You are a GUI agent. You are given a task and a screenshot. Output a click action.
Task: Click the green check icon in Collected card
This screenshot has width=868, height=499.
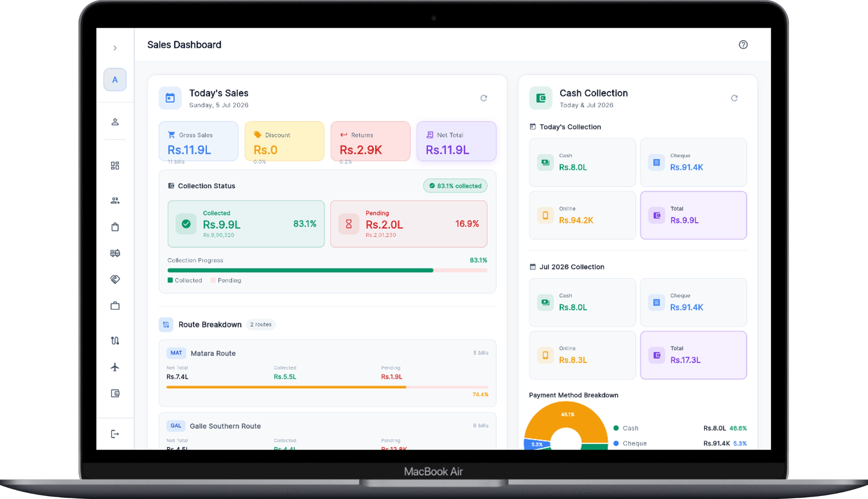coord(186,224)
